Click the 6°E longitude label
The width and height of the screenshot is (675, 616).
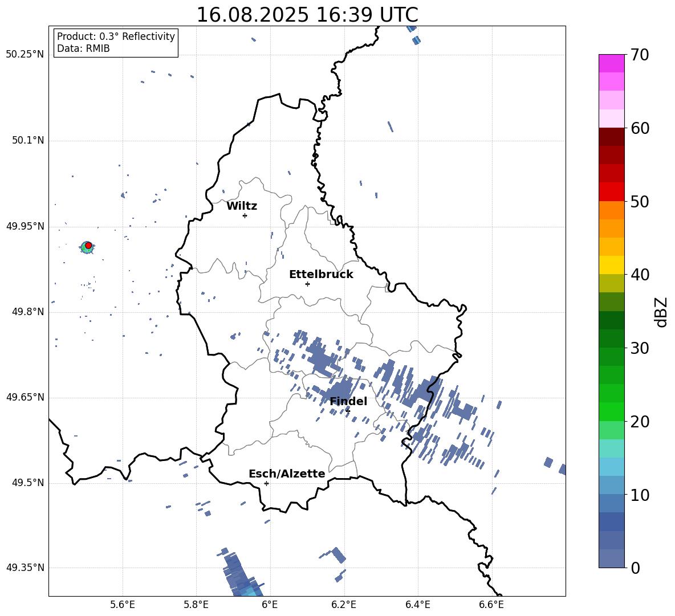pyautogui.click(x=270, y=605)
